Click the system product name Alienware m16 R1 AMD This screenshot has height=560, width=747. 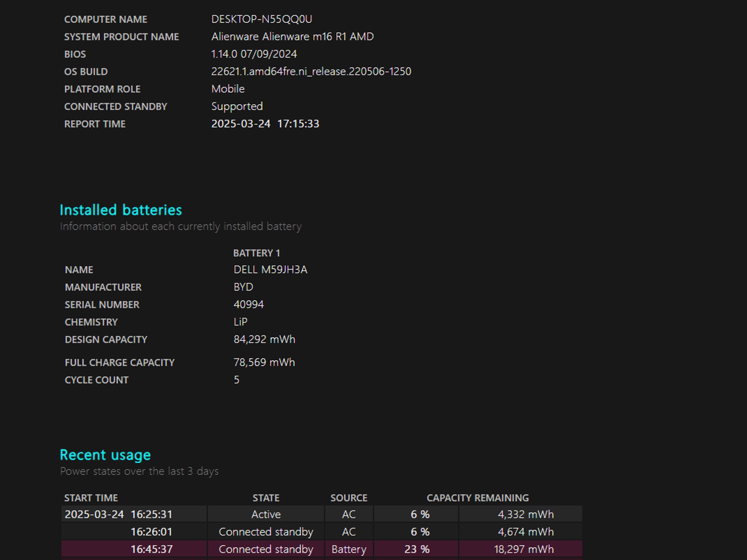[293, 36]
